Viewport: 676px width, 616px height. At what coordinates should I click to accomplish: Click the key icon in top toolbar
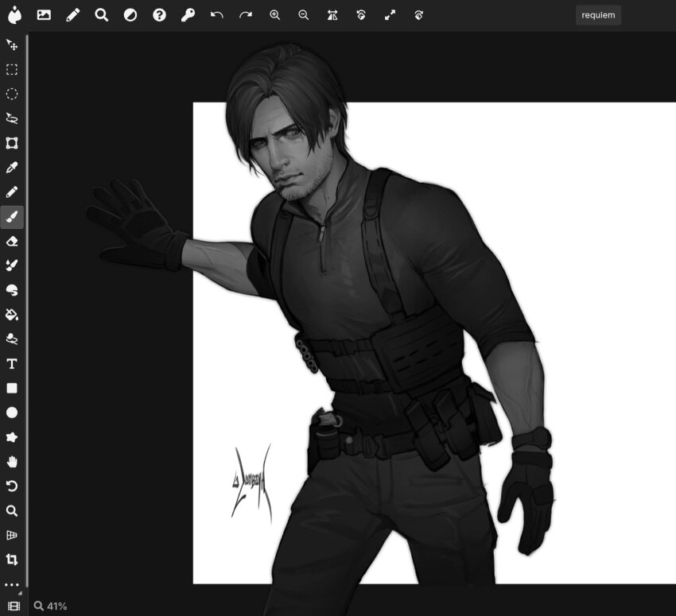click(188, 15)
